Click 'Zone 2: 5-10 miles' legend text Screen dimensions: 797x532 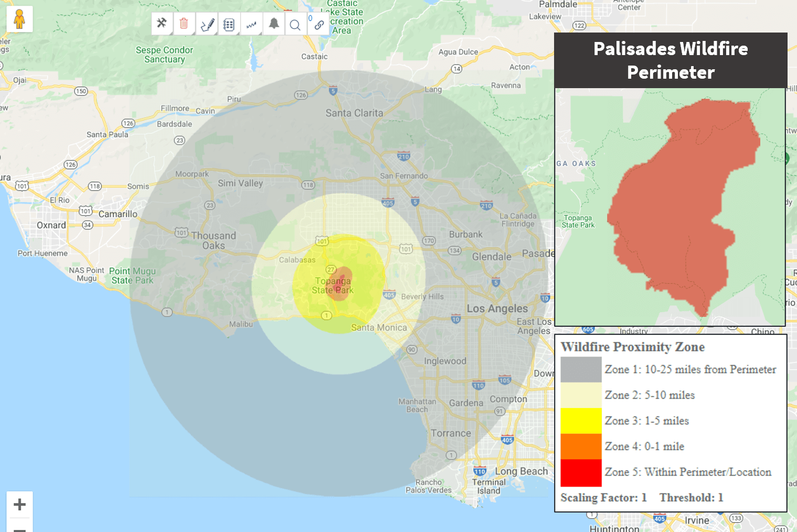click(650, 395)
